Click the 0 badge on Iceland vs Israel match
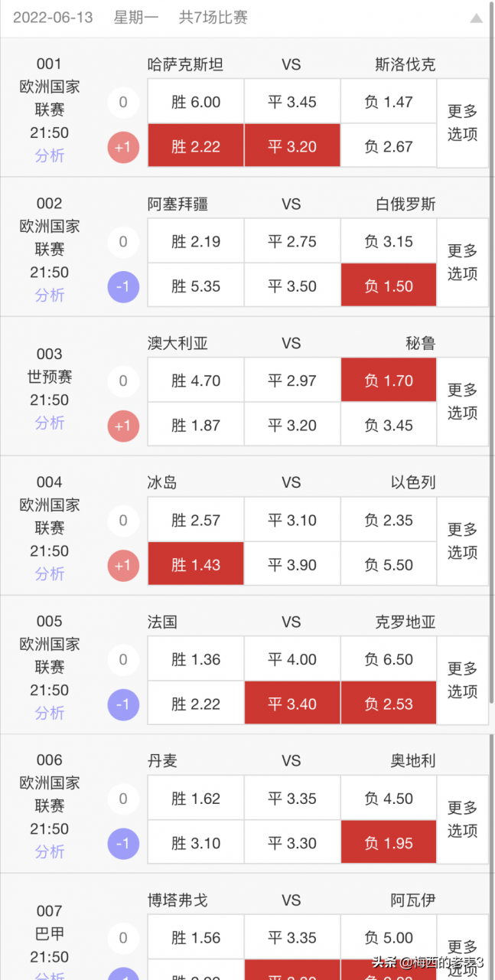 coord(123,520)
